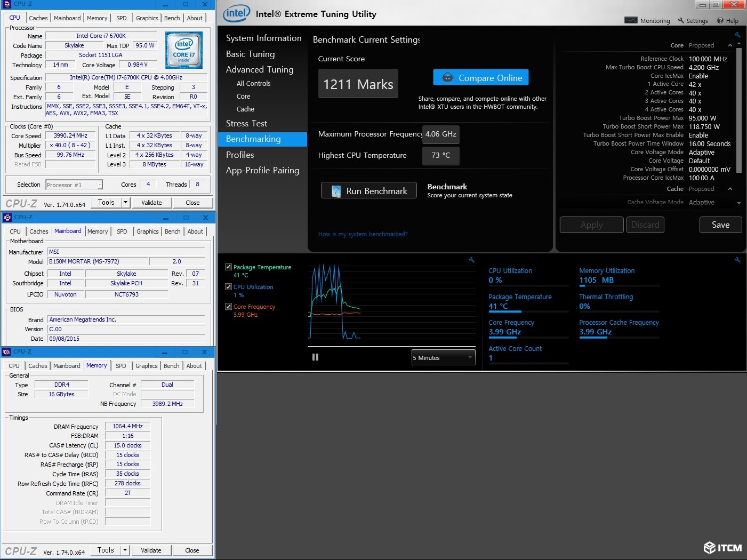The width and height of the screenshot is (747, 560).
Task: Click the Intel Core i7 logo in CPU-Z
Action: click(x=184, y=50)
